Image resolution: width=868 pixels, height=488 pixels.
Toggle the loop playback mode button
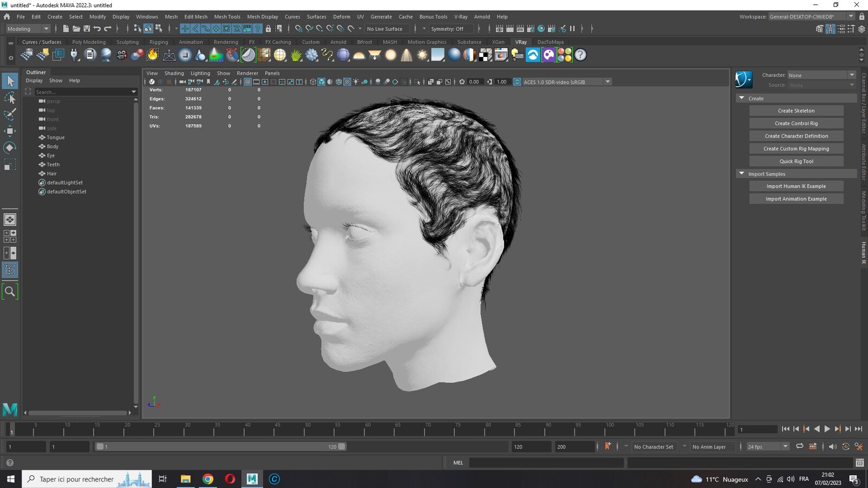coord(800,446)
